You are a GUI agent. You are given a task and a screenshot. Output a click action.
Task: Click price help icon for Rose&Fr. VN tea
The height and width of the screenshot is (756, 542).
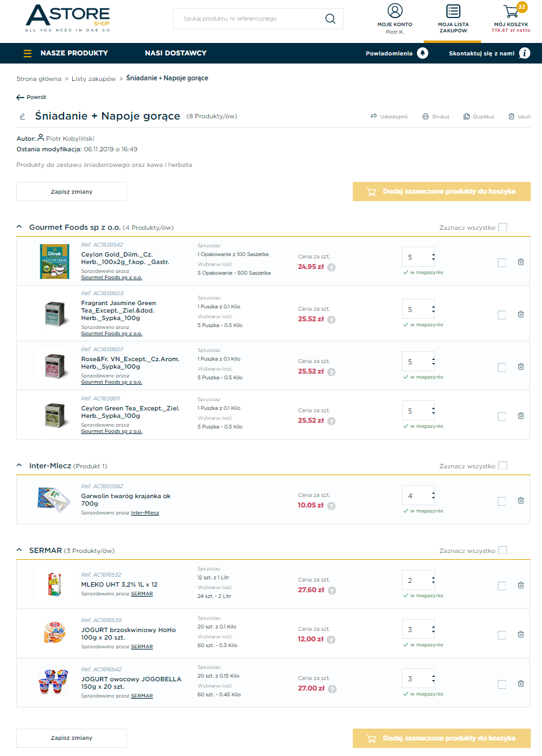pyautogui.click(x=332, y=372)
